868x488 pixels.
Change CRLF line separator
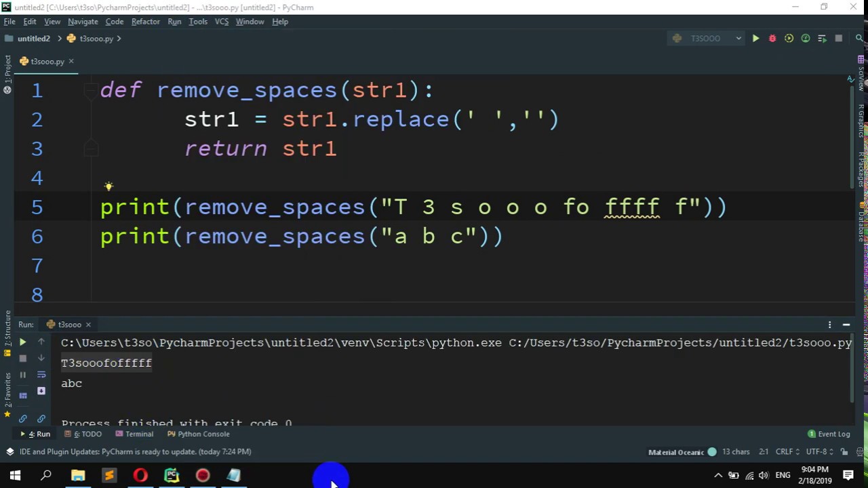pos(787,452)
